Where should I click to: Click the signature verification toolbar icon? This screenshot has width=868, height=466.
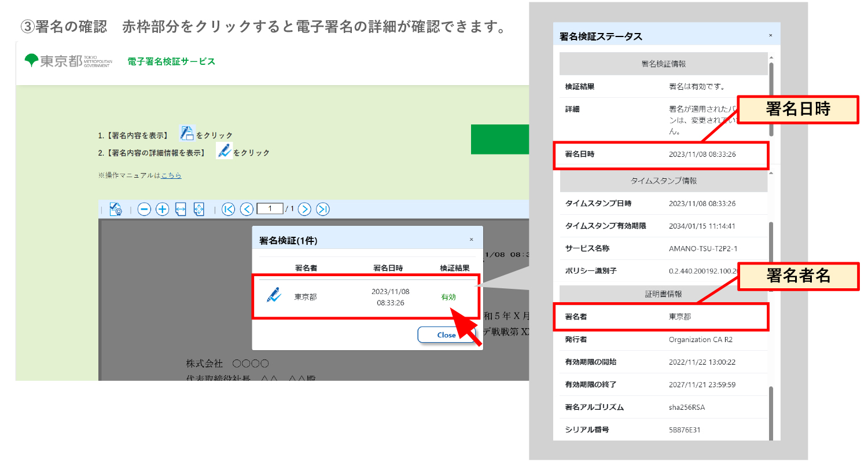click(x=116, y=210)
